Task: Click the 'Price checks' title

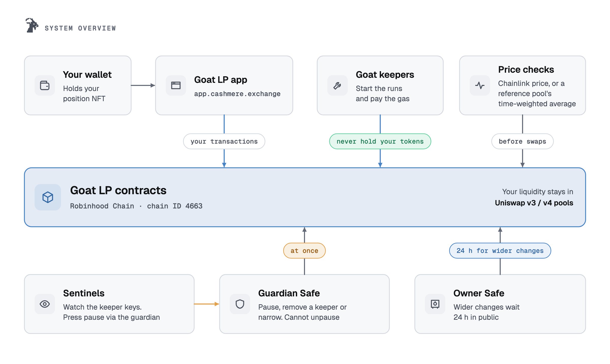Action: tap(526, 69)
